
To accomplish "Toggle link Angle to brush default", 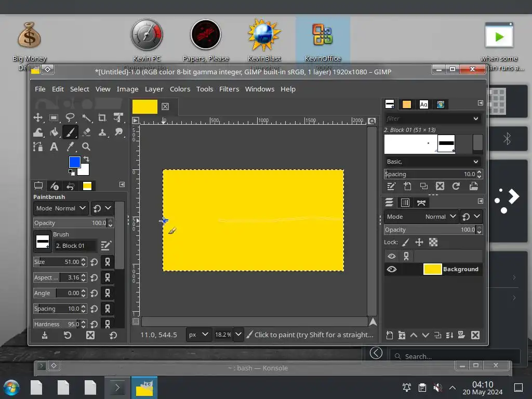I will pyautogui.click(x=107, y=293).
